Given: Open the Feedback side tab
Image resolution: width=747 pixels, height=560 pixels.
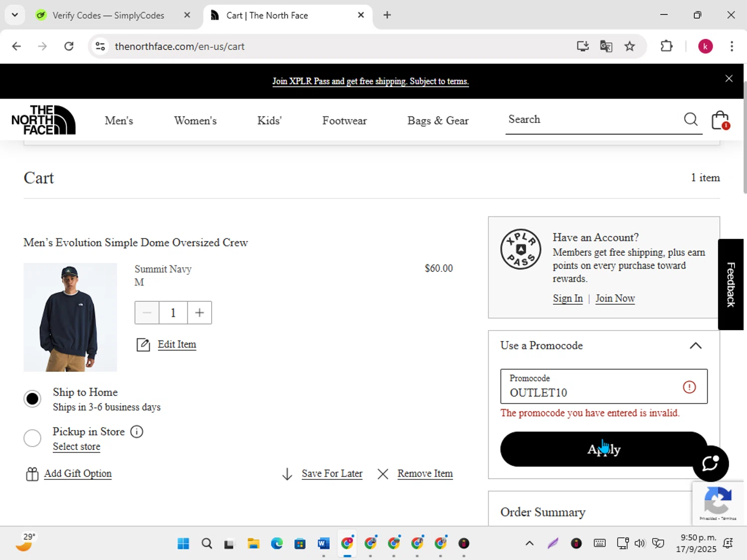Looking at the screenshot, I should 731,284.
